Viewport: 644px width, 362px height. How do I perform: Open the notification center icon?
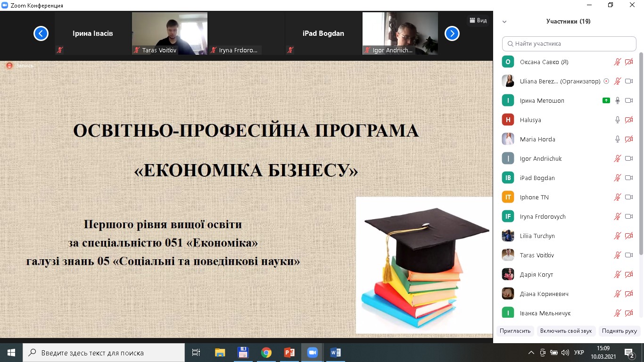point(630,353)
